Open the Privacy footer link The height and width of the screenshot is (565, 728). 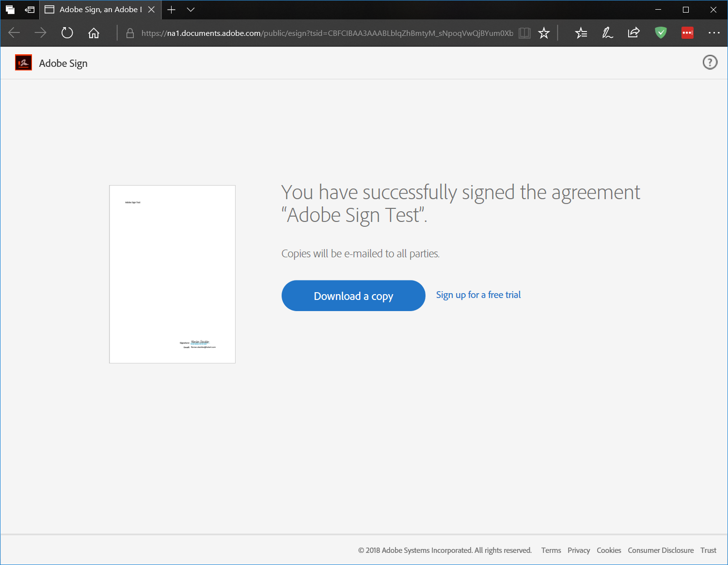click(579, 550)
